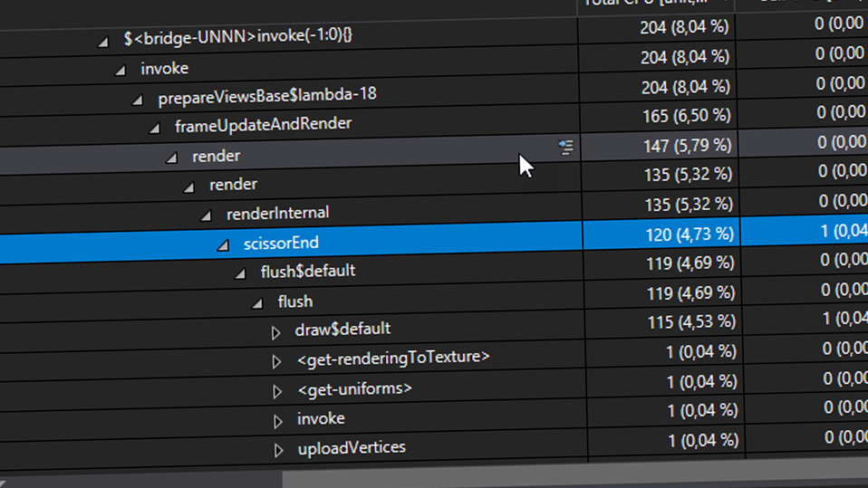
Task: Select the draw$default function row
Action: [342, 330]
